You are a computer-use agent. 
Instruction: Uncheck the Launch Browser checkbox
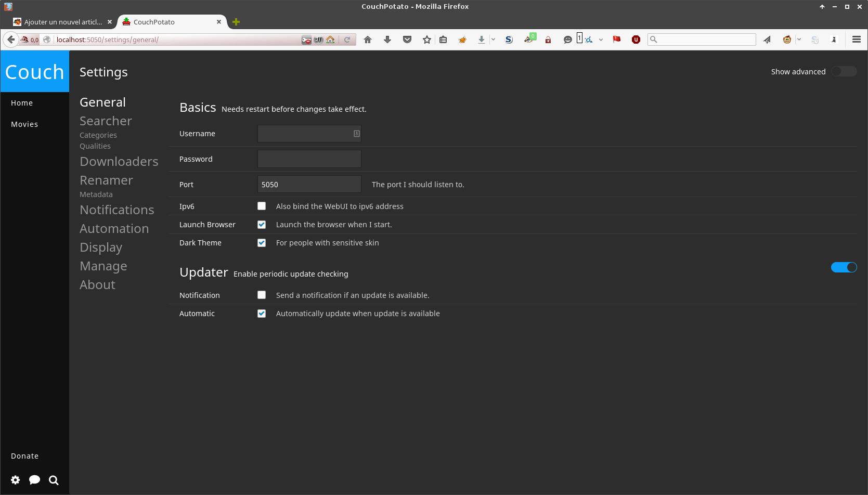tap(262, 225)
